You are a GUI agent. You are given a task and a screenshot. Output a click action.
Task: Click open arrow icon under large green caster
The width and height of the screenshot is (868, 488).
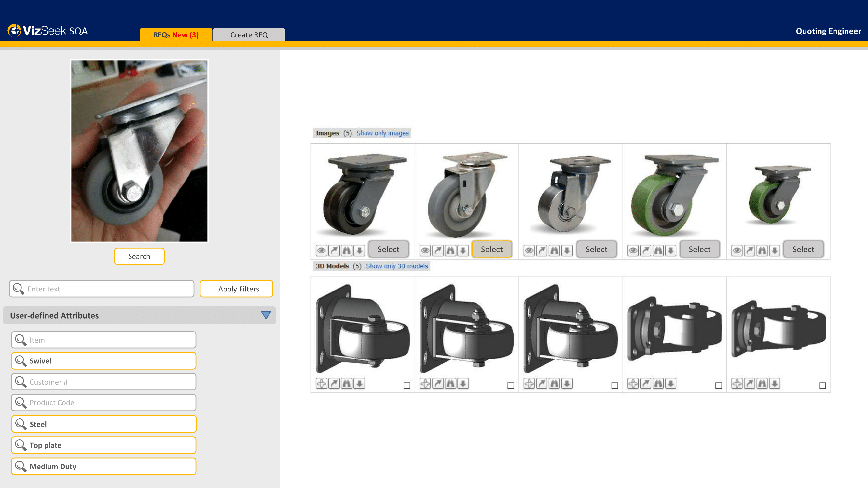point(646,250)
